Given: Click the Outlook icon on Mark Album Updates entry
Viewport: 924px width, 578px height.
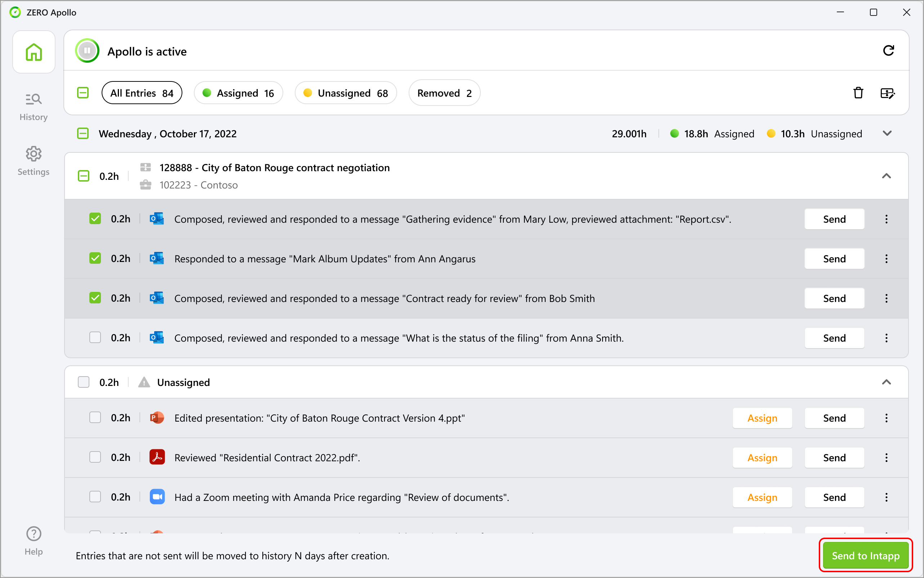Looking at the screenshot, I should (157, 258).
